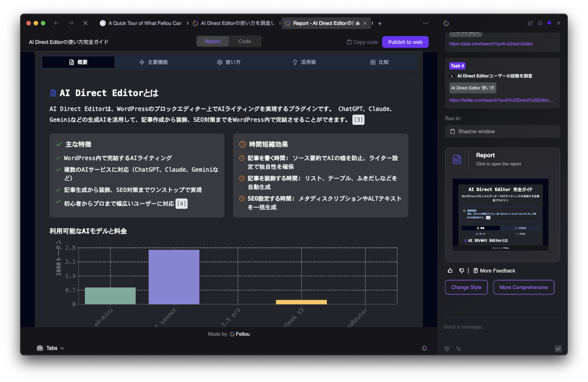Click the AI Direct Editorの使い方完全ガイド title
The image size is (588, 382).
(69, 42)
